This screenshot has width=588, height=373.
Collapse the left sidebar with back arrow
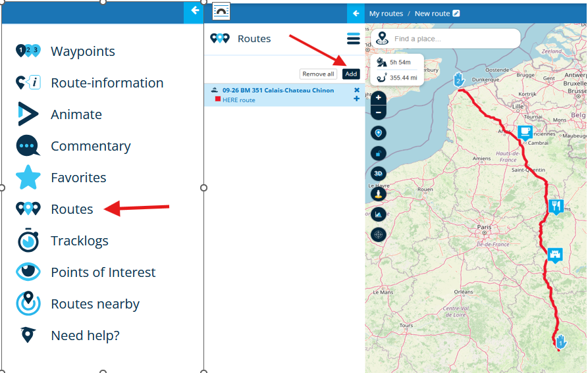pos(194,11)
